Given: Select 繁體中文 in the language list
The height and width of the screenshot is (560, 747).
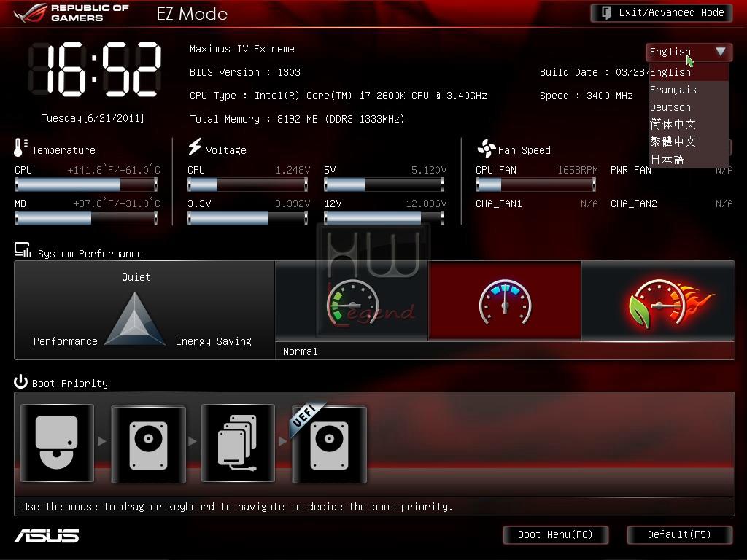Looking at the screenshot, I should coord(689,141).
